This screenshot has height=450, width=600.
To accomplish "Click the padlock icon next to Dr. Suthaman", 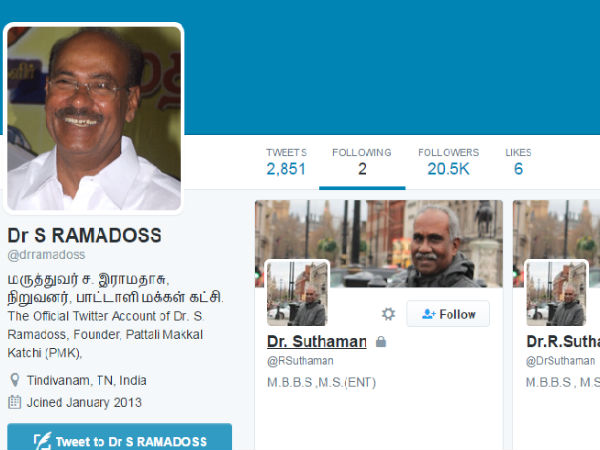I will click(x=381, y=341).
